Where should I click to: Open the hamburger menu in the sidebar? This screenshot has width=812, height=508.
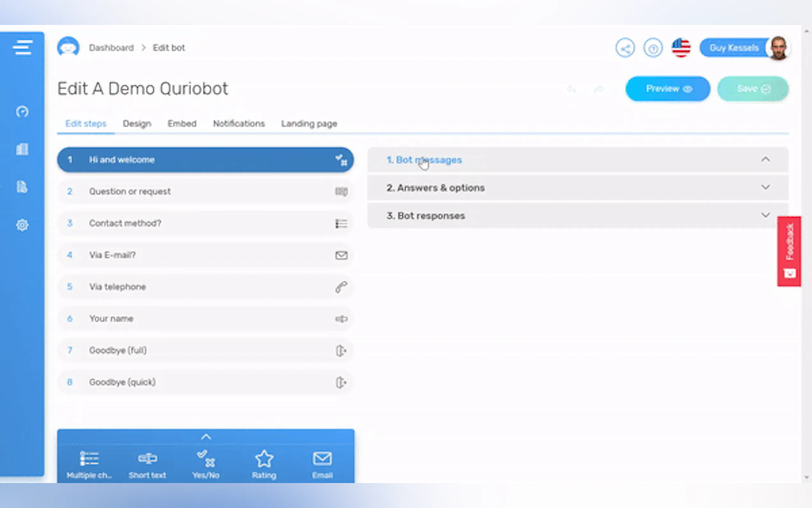tap(22, 47)
